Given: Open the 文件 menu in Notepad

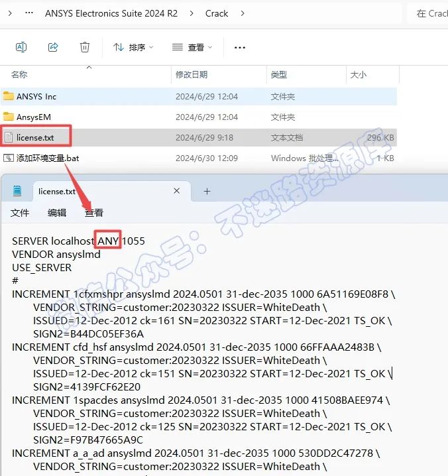Looking at the screenshot, I should [x=20, y=213].
